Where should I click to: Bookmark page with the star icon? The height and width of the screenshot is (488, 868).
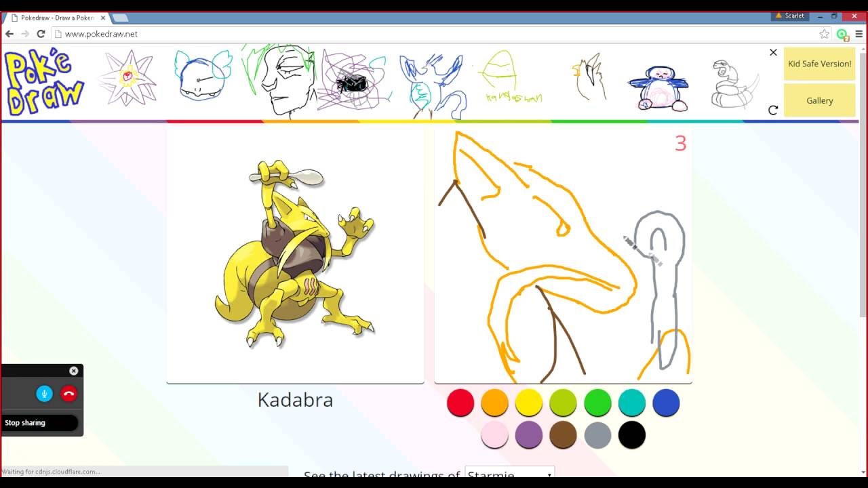[x=825, y=34]
